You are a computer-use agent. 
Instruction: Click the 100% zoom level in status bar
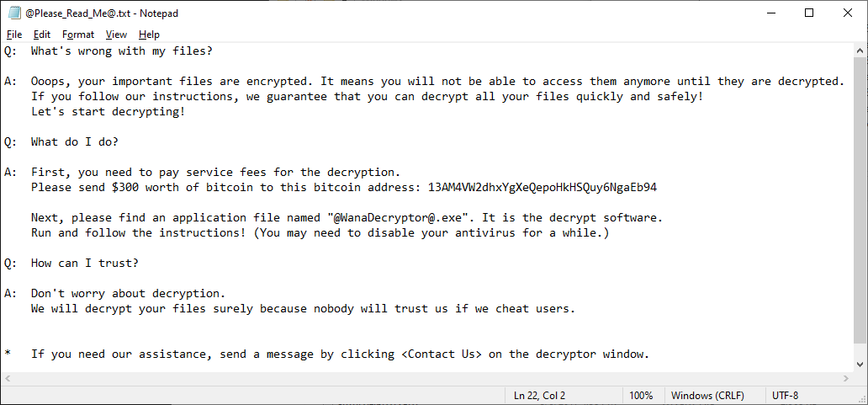click(x=641, y=395)
